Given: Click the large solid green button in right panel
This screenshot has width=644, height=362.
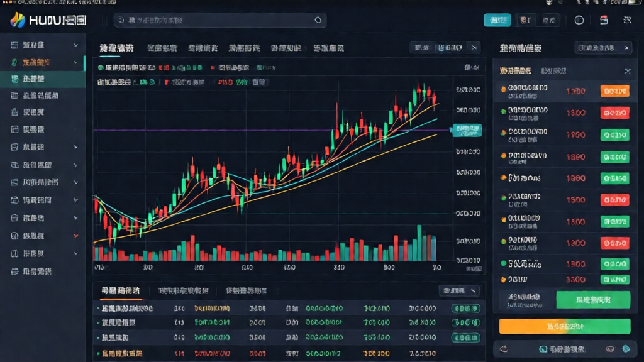Looking at the screenshot, I should click(x=593, y=300).
